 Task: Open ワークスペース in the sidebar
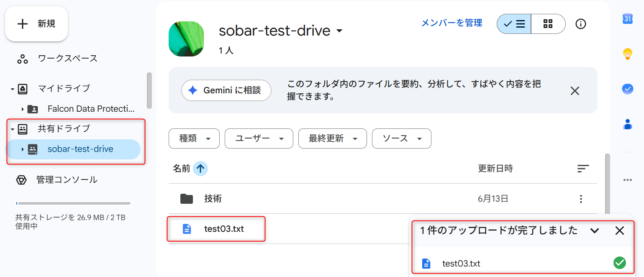point(67,58)
